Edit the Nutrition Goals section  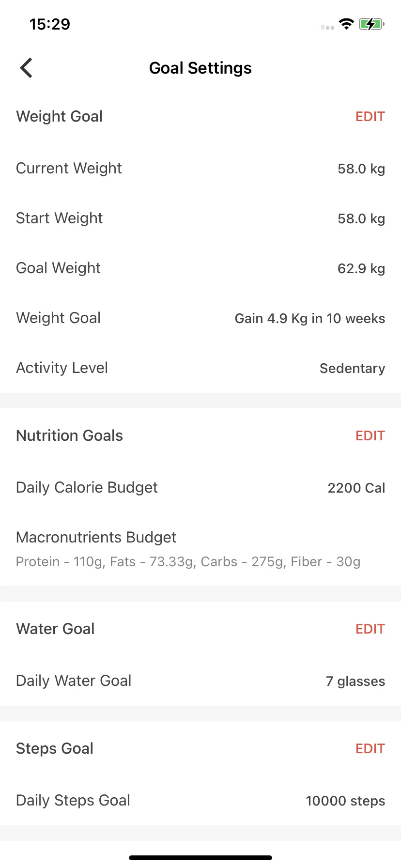click(370, 436)
